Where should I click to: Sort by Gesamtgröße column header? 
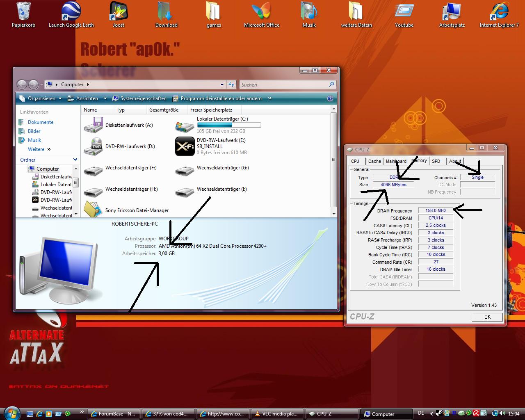pos(167,110)
